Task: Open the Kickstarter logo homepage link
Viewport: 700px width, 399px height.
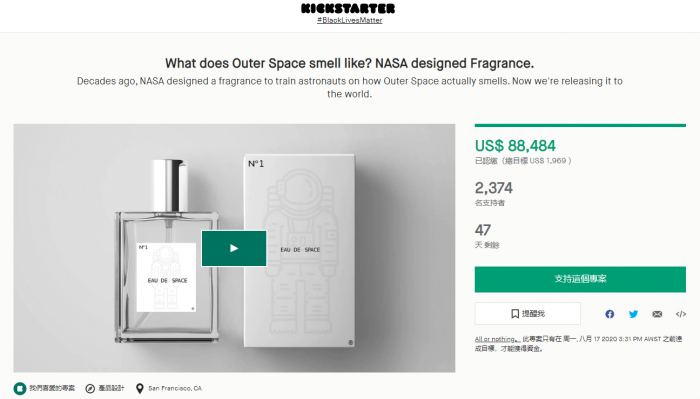Action: tap(348, 8)
